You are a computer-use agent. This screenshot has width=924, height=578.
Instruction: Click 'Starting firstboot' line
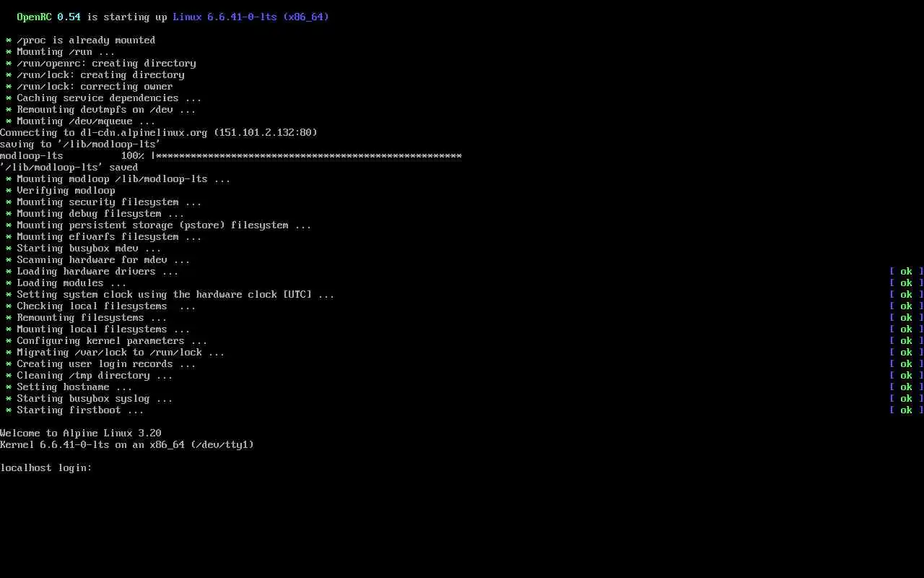click(75, 410)
